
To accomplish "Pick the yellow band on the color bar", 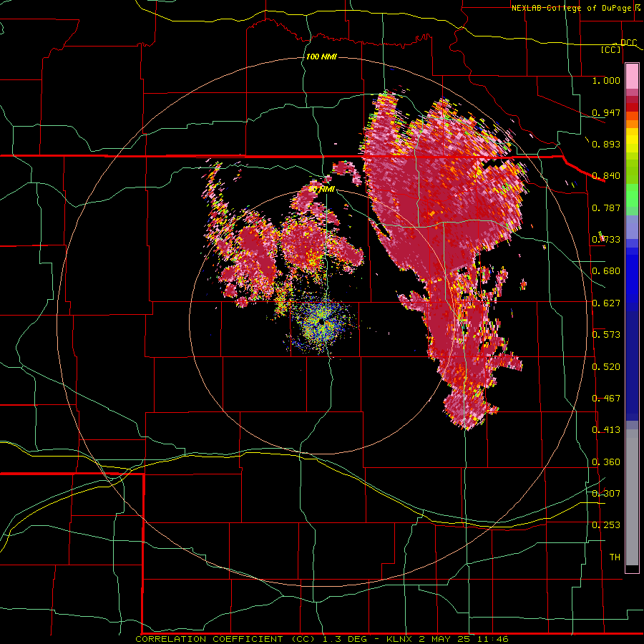I will [632, 140].
